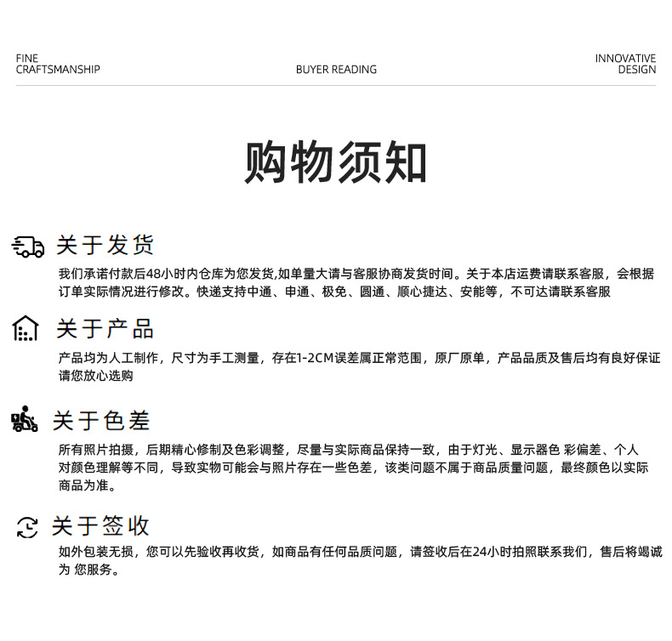Click the line starting 产品均为人工制作
Screen dimensions: 672x641
[360, 358]
